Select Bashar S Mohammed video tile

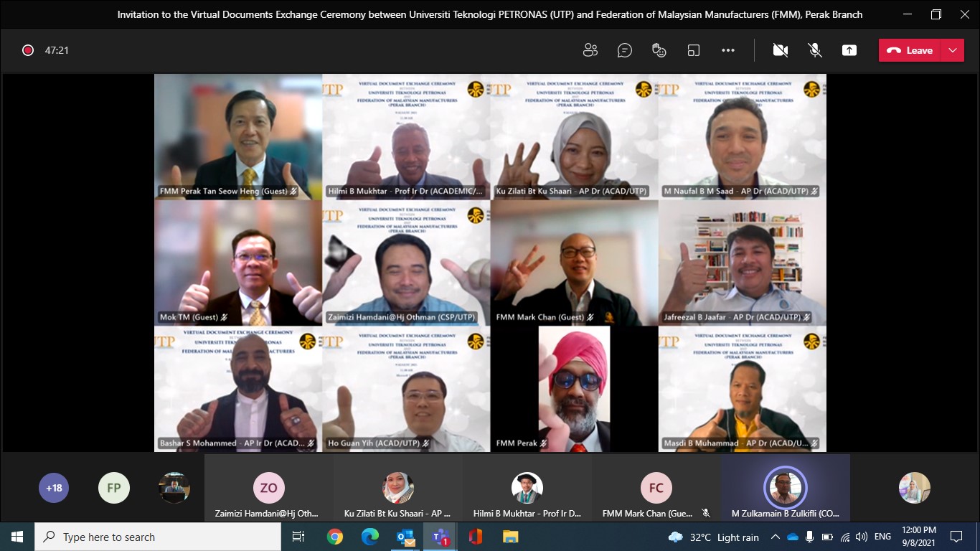click(x=238, y=389)
